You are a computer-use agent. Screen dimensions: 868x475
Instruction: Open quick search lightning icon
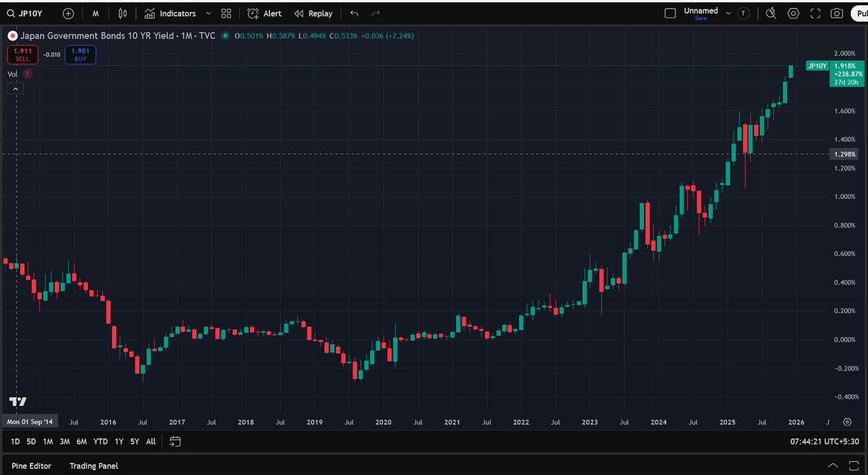(770, 13)
